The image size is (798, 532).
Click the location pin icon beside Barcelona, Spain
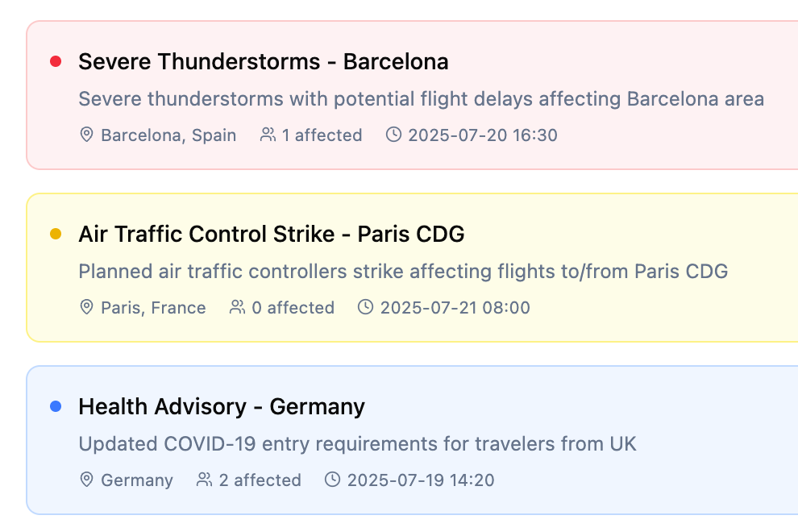pos(86,135)
